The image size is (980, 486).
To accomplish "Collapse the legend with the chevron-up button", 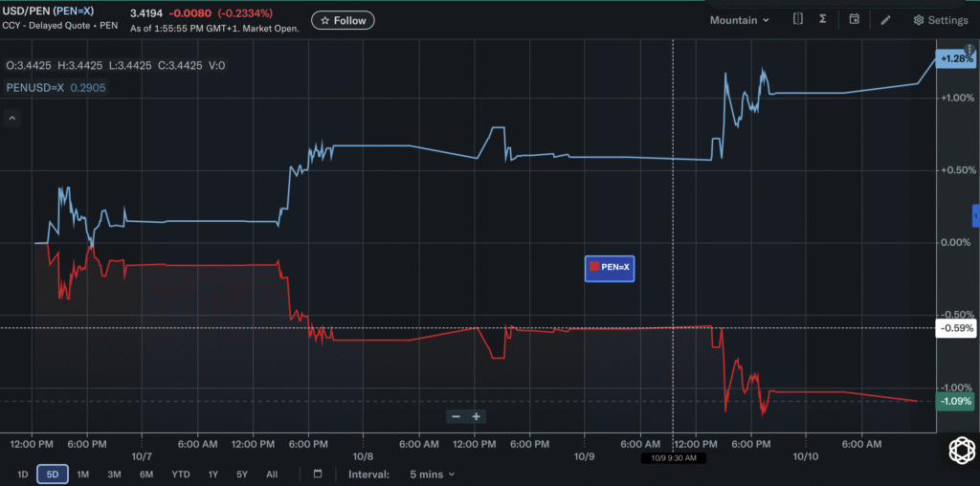I will coord(12,119).
